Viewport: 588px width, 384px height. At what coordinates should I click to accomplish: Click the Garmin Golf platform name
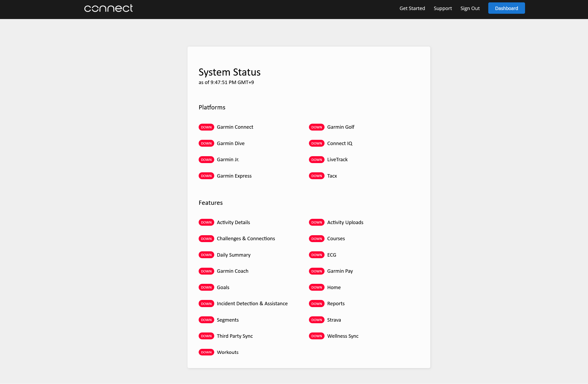click(x=341, y=127)
